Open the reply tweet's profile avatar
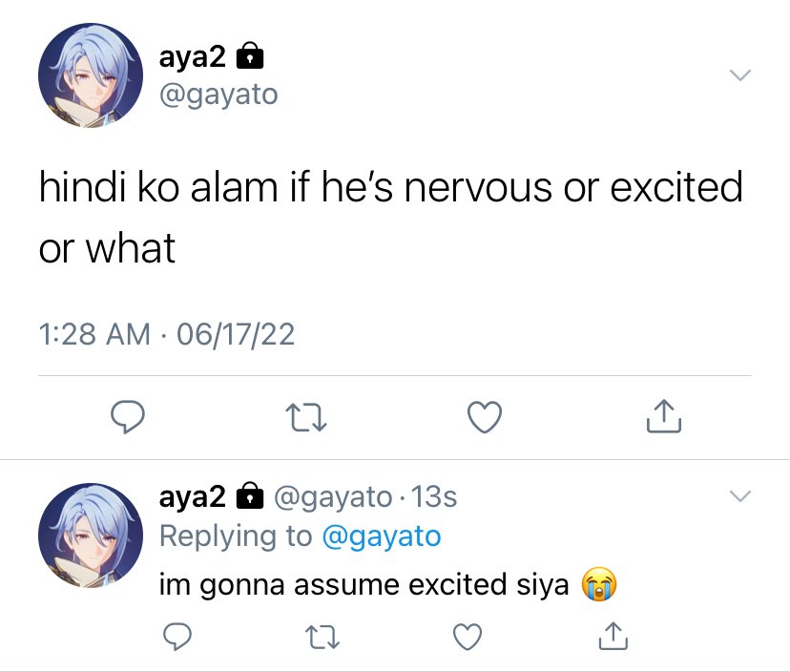The height and width of the screenshot is (672, 790). point(91,535)
